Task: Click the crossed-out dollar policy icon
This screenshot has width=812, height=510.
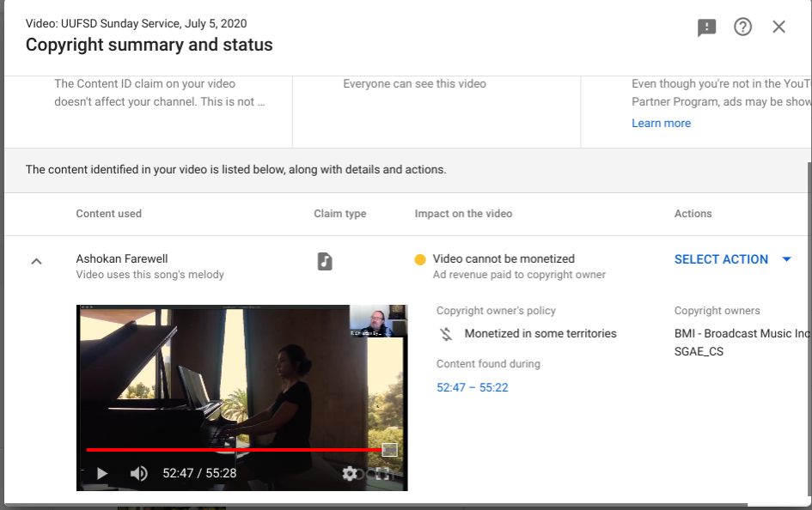Action: click(446, 334)
